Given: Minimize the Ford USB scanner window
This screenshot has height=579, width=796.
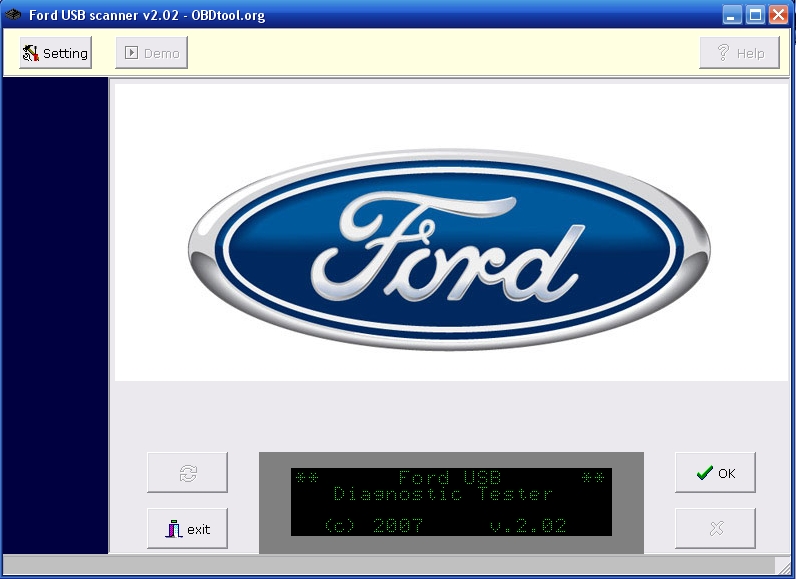Looking at the screenshot, I should 731,15.
